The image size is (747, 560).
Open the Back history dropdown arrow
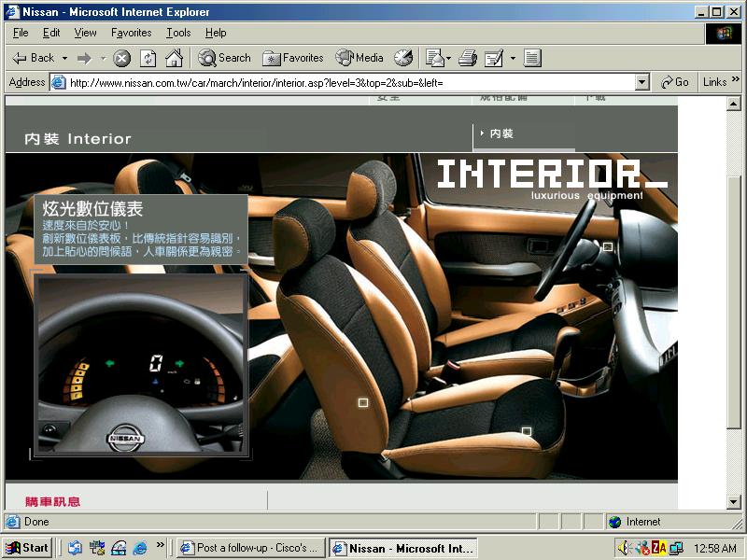(x=64, y=58)
